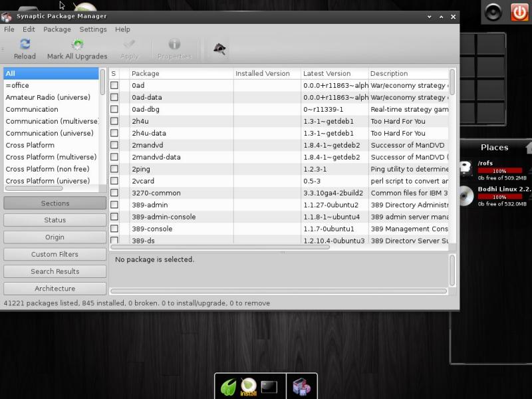The width and height of the screenshot is (532, 399).
Task: Toggle the checkbox for 0ad-dbg package
Action: (114, 109)
